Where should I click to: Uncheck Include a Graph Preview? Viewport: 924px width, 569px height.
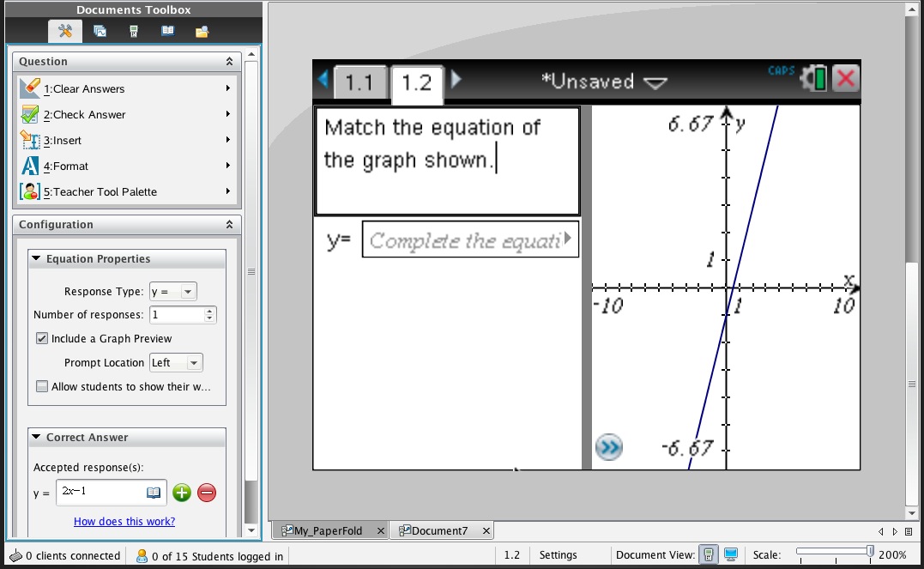(x=41, y=339)
